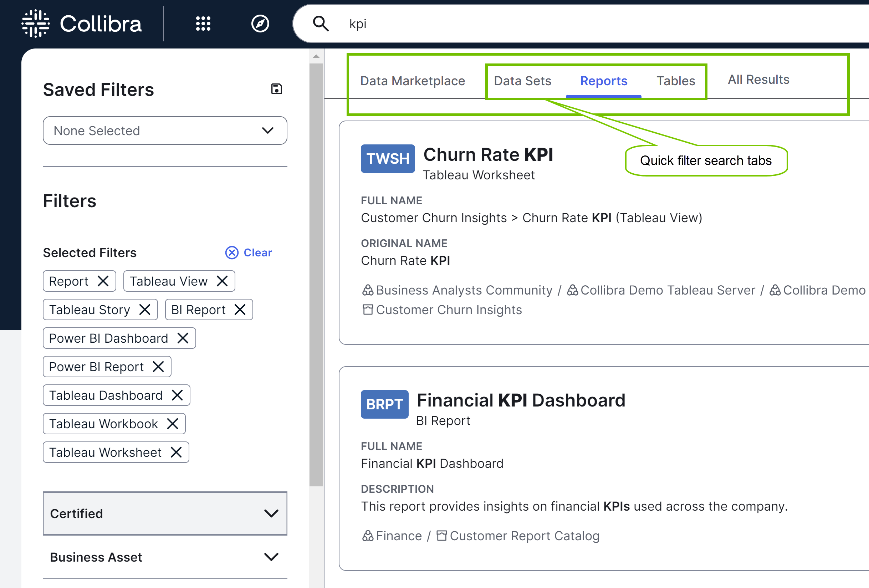This screenshot has height=588, width=869.
Task: Click the full name text 'Customer Churn Insights > Churn Rate KPI (Tableau View)'
Action: (x=531, y=218)
